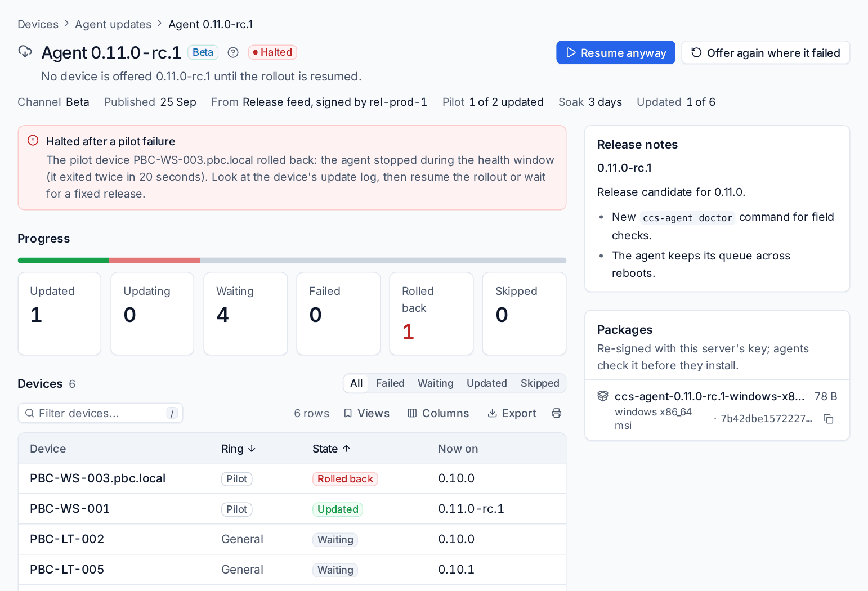Go to Agent updates in the breadcrumb
The height and width of the screenshot is (591, 868).
(113, 24)
